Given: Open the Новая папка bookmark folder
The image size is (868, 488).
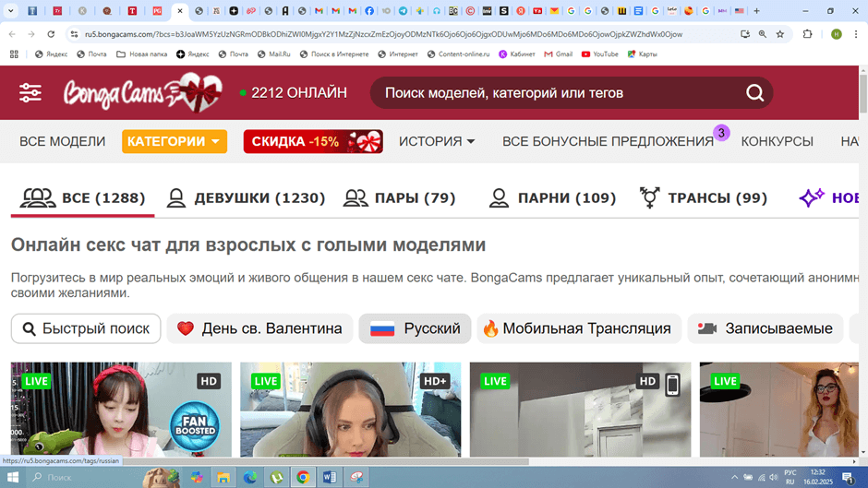Looking at the screenshot, I should click(x=141, y=54).
